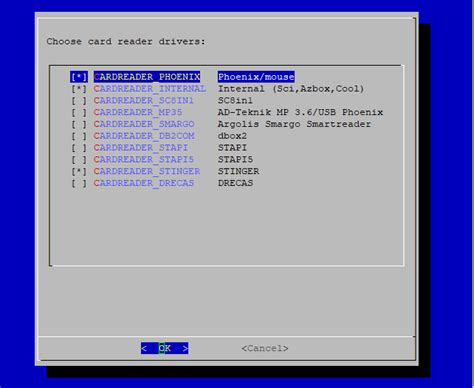The image size is (474, 388).
Task: Enable the CARDREADER_STAPI5 checkbox
Action: click(x=79, y=160)
